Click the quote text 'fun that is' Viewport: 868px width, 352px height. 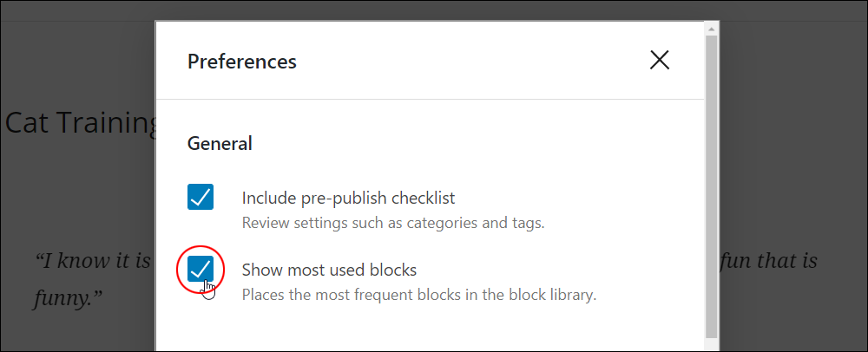(x=769, y=260)
